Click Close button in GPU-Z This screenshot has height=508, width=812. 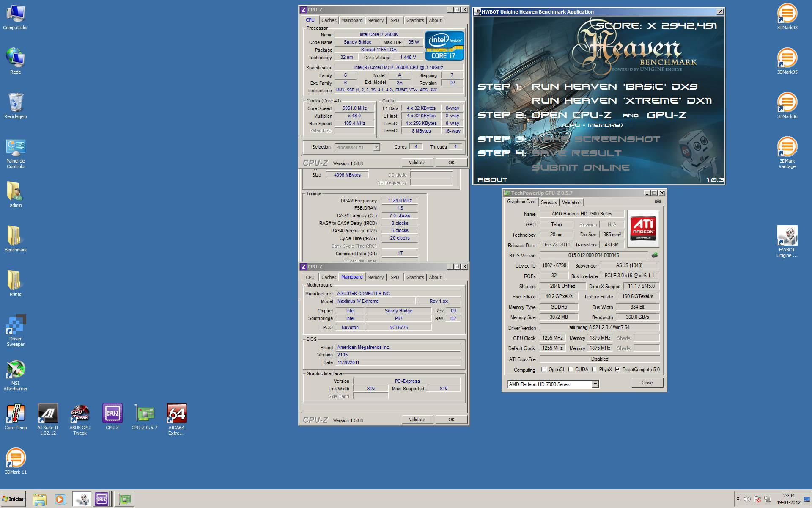[x=647, y=383]
